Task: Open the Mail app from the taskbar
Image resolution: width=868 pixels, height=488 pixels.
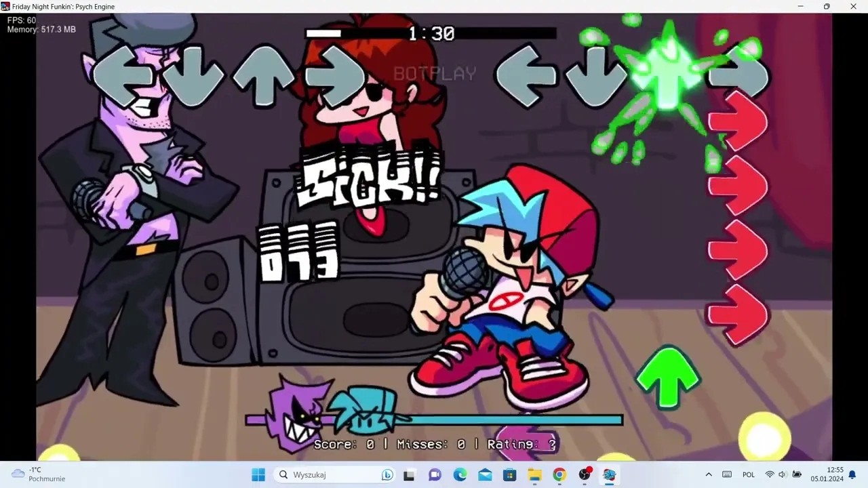Action: (x=485, y=475)
